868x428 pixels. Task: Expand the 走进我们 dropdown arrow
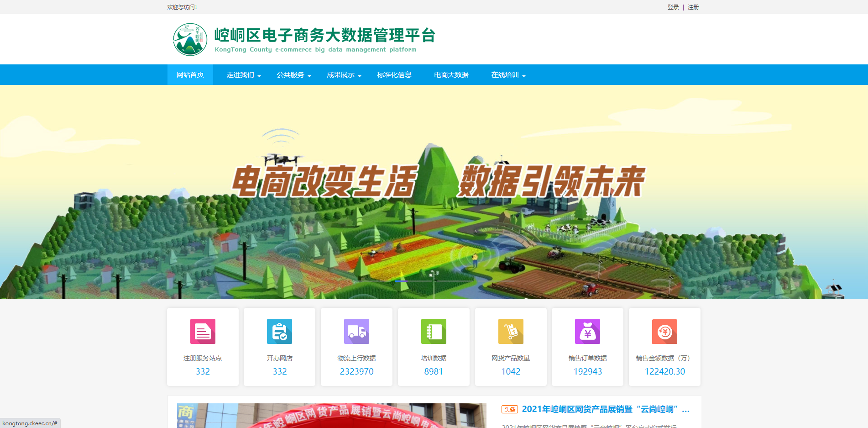tap(259, 76)
